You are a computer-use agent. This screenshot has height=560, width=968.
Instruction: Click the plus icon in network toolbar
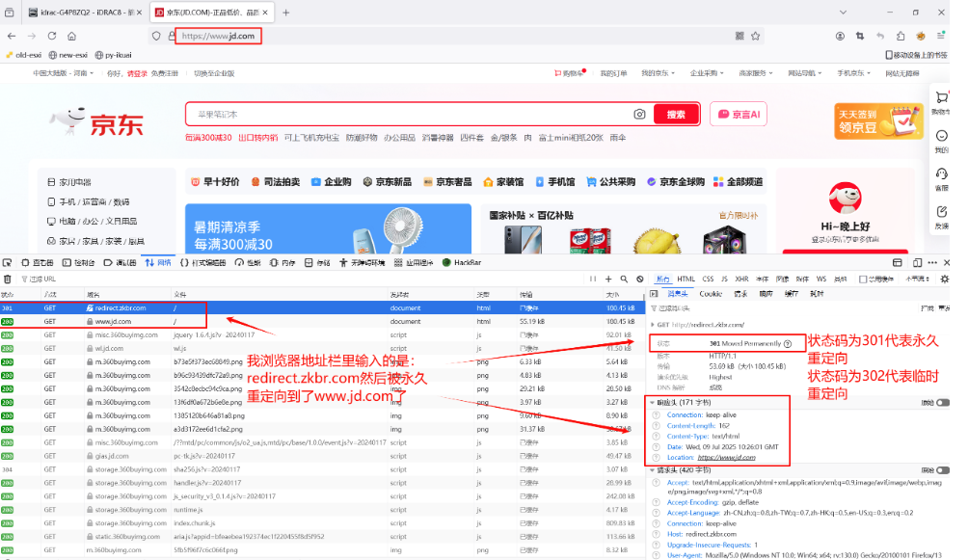608,280
